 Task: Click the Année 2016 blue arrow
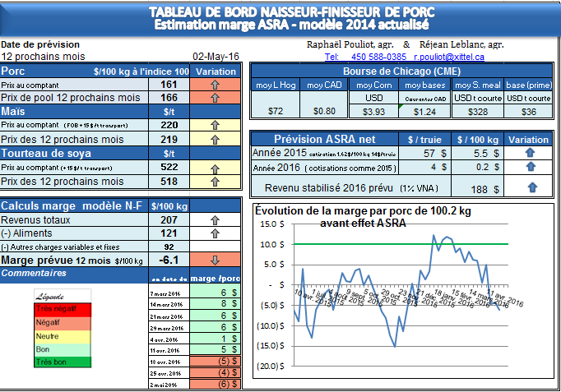pyautogui.click(x=531, y=168)
